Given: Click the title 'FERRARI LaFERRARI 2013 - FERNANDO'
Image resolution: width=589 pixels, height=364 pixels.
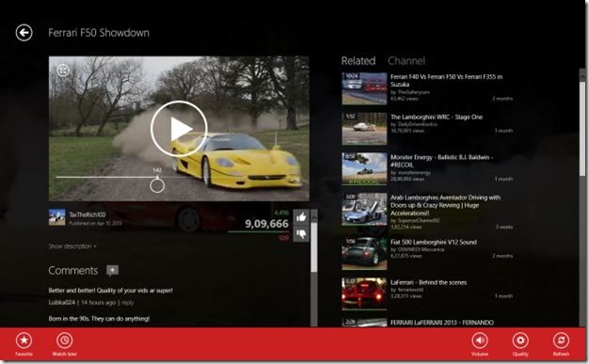Looking at the screenshot, I should point(442,323).
